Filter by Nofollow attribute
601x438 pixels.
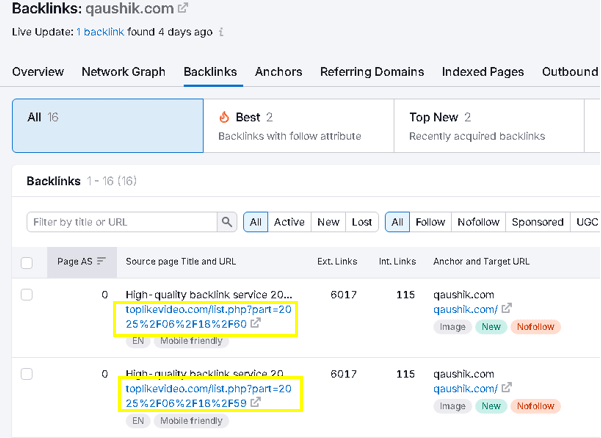(x=479, y=222)
